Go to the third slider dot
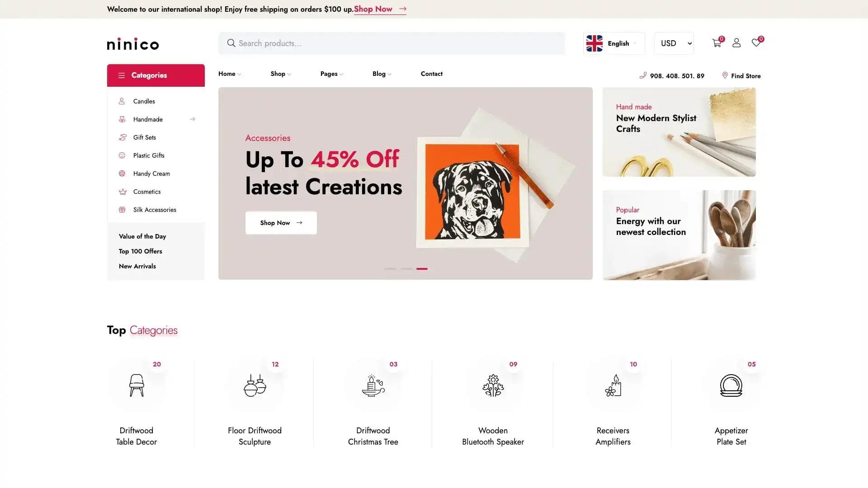Image resolution: width=868 pixels, height=488 pixels. coord(422,269)
